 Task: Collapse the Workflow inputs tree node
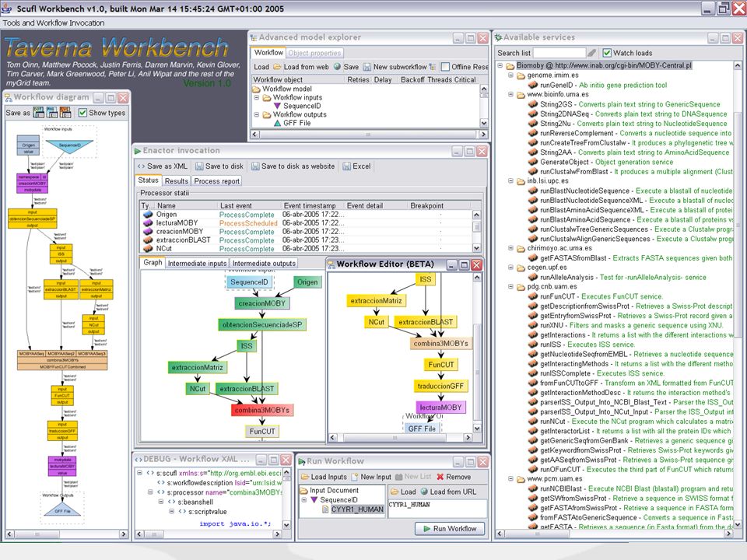tap(256, 97)
